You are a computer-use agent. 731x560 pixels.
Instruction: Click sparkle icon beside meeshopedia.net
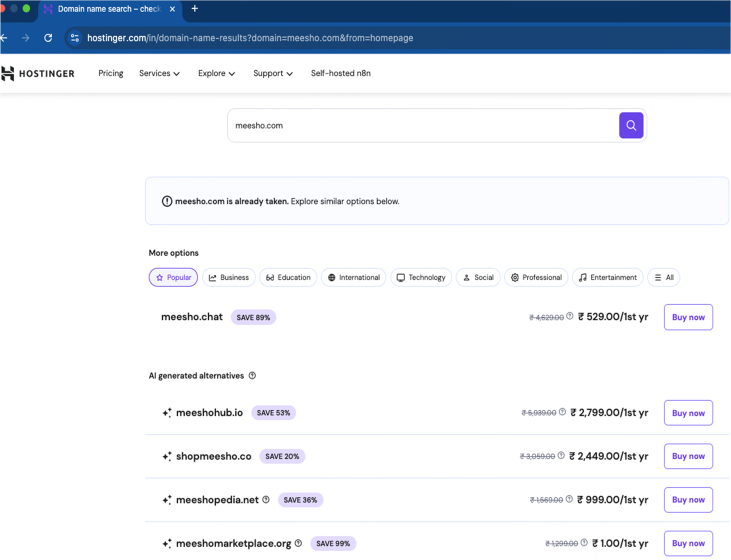point(167,500)
